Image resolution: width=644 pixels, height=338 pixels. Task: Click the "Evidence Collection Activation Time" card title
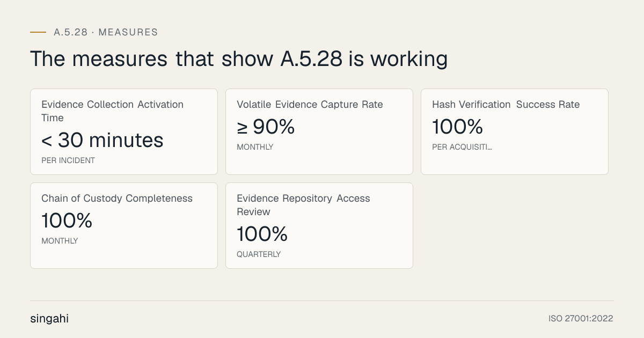click(x=113, y=111)
